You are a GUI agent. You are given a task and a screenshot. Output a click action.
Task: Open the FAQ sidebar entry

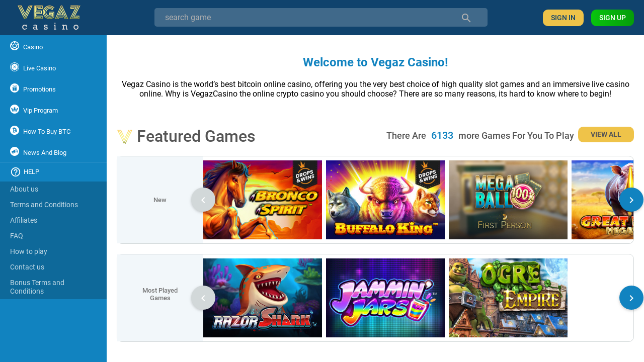(17, 236)
